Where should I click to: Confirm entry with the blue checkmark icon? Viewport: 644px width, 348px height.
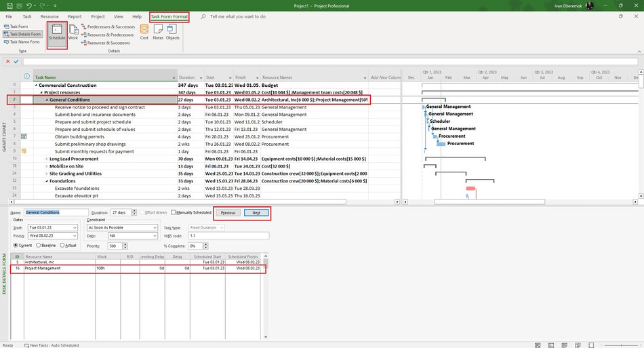[16, 62]
